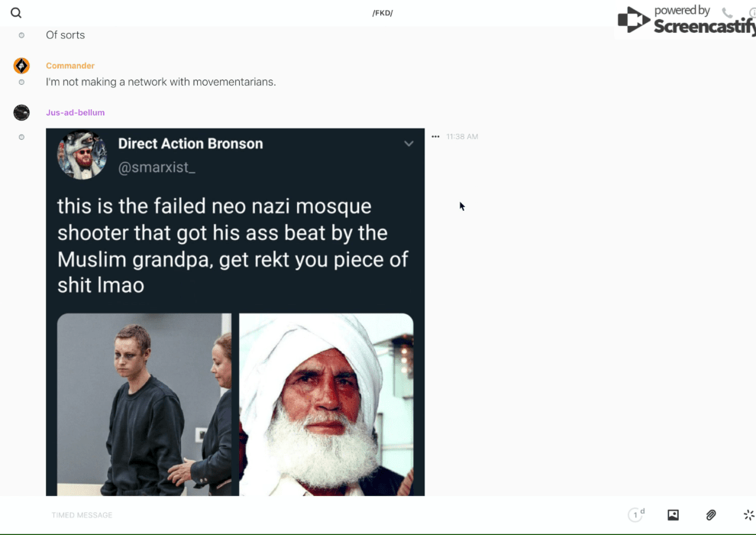This screenshot has height=535, width=756.
Task: Click the /FKD/ conversation title
Action: pyautogui.click(x=383, y=13)
